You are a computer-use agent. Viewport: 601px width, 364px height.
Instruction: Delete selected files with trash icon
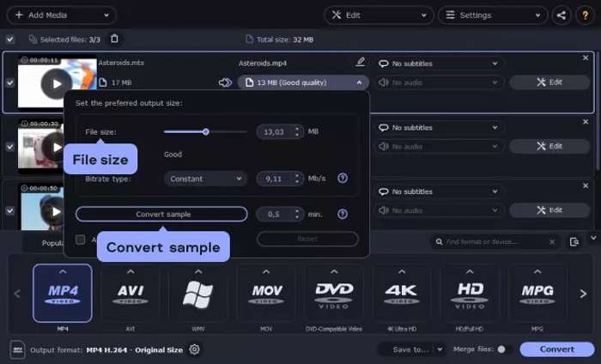pos(115,39)
